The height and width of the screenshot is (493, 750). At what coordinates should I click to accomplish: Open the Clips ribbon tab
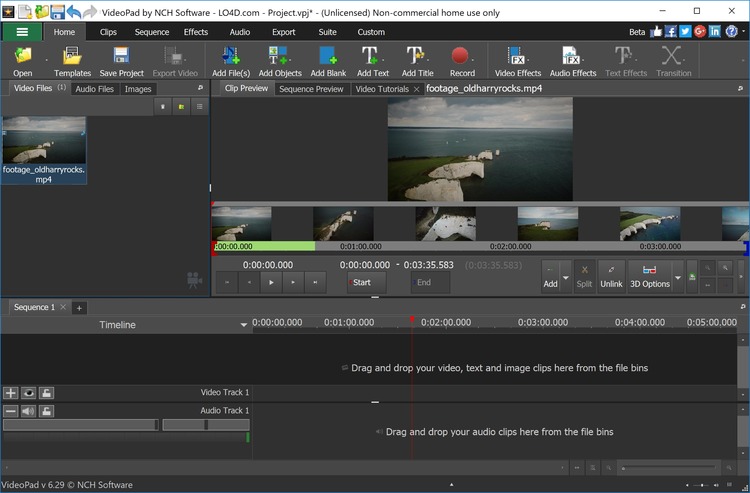pos(108,32)
